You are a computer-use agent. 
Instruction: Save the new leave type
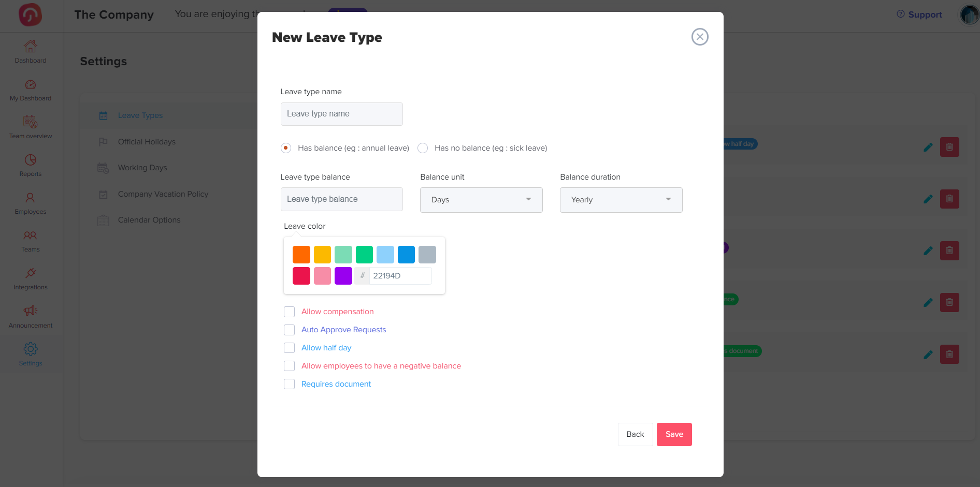(674, 434)
